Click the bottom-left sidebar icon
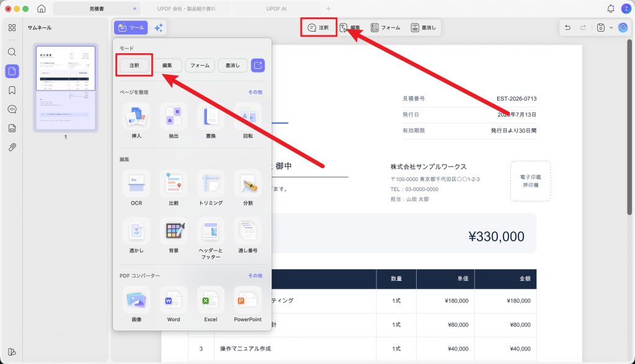 (x=12, y=352)
